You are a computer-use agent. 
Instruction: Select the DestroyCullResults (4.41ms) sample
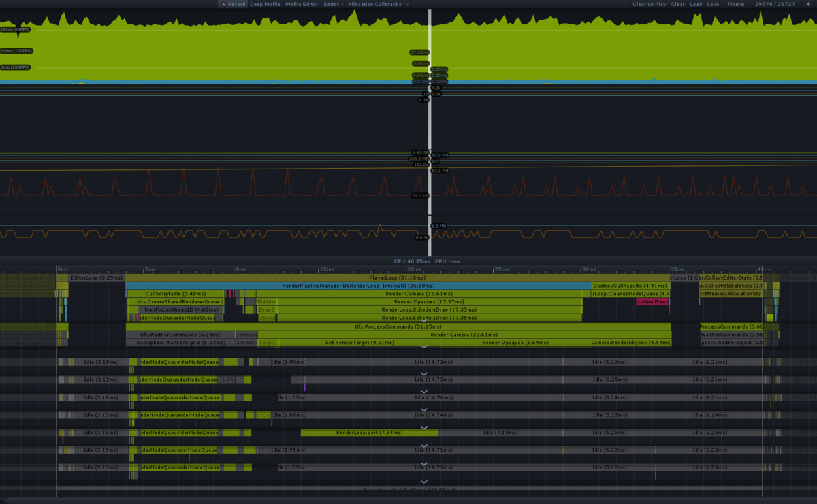[x=630, y=286]
